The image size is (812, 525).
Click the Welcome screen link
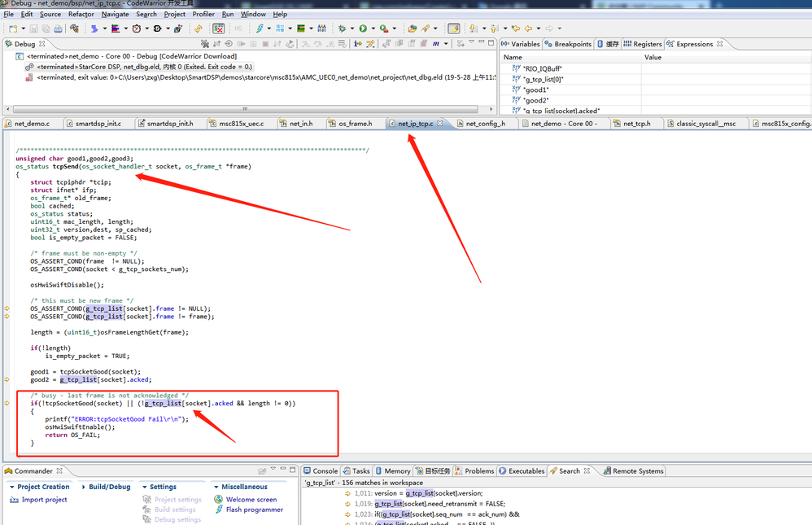251,500
